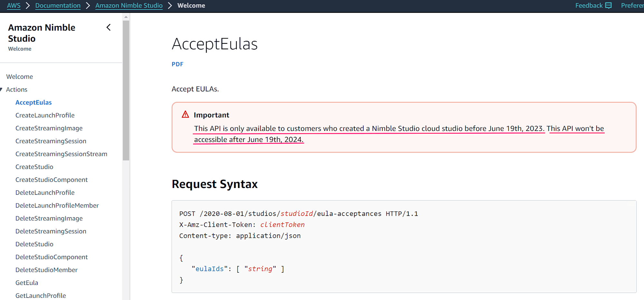Open CreateStreamingSessionStream in the sidebar
Image resolution: width=644 pixels, height=300 pixels.
point(61,154)
